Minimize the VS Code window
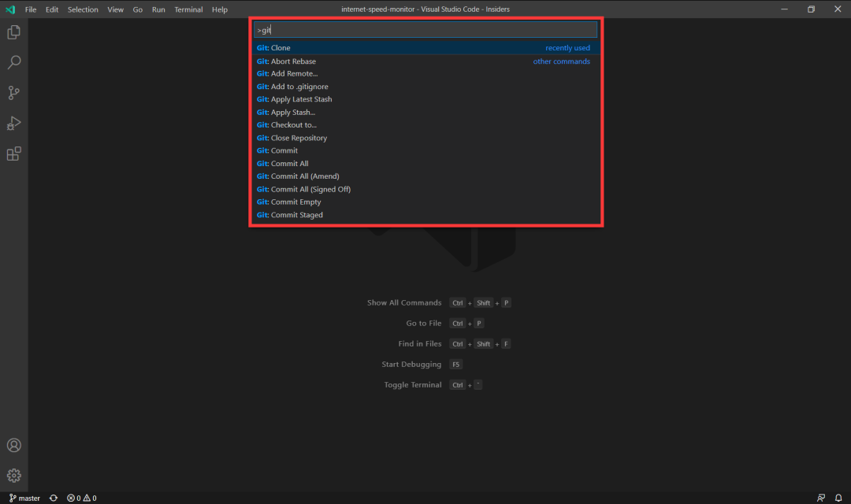The height and width of the screenshot is (504, 851). [784, 9]
